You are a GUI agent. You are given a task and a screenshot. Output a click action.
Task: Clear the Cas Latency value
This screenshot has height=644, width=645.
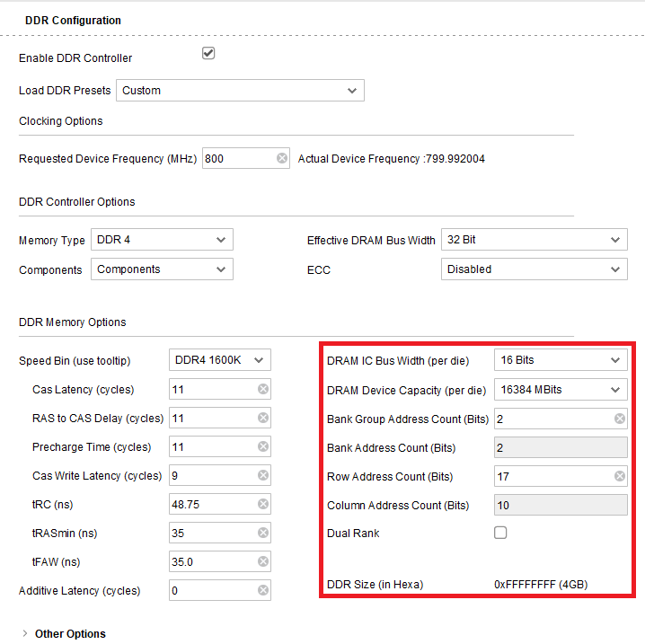pyautogui.click(x=263, y=389)
